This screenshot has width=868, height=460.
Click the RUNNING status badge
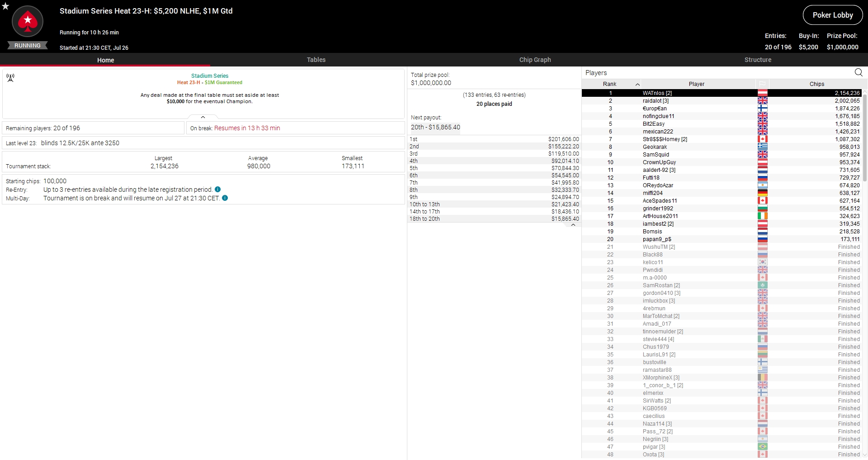pos(28,46)
